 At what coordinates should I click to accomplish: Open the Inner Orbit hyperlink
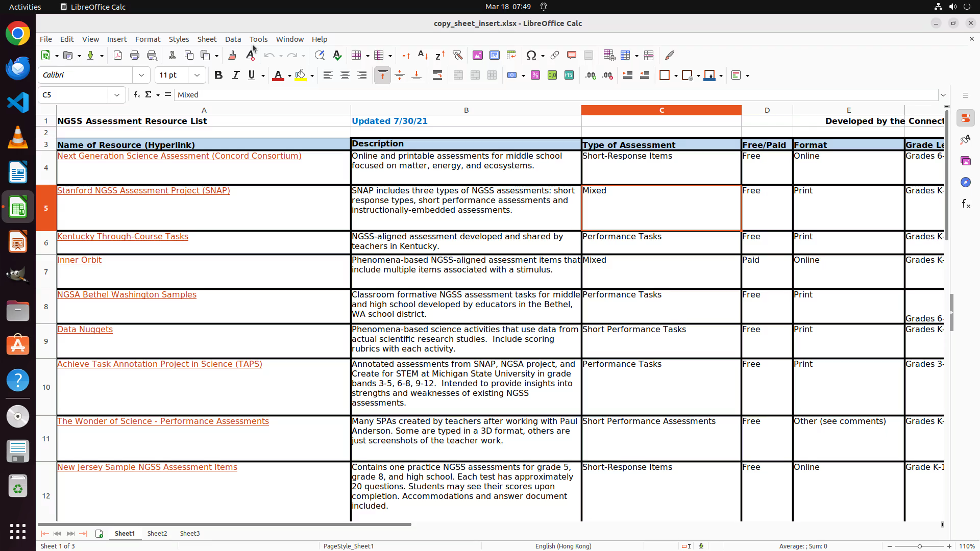point(79,260)
